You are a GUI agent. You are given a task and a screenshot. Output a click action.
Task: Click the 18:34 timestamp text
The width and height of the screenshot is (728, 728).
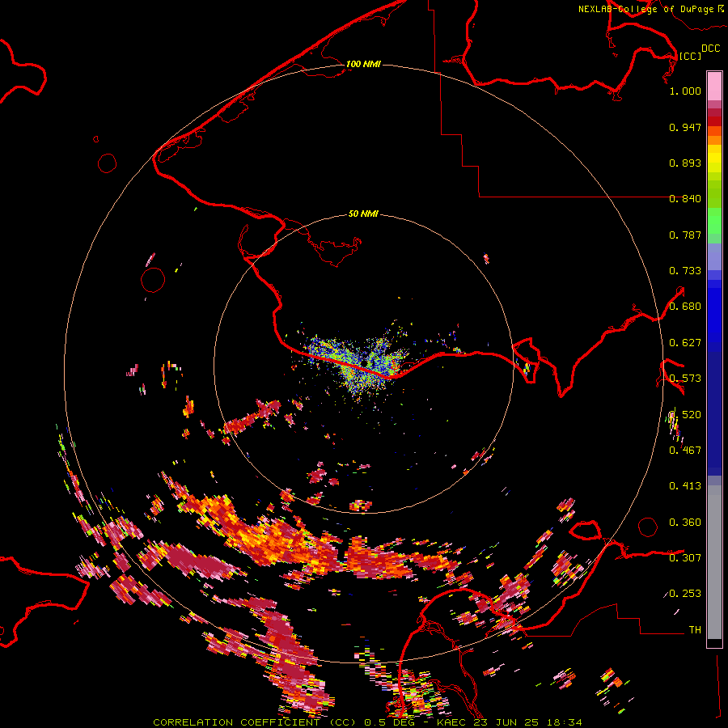point(564,722)
